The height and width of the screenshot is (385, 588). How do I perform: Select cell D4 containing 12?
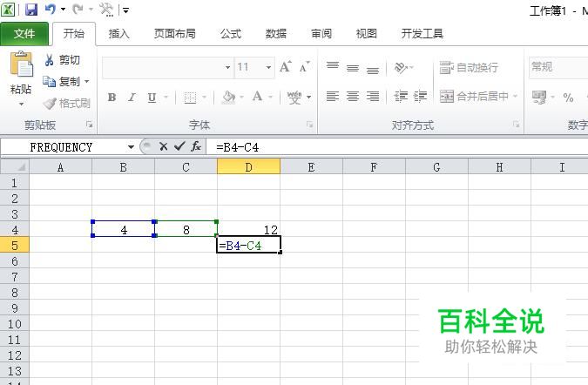[x=248, y=229]
